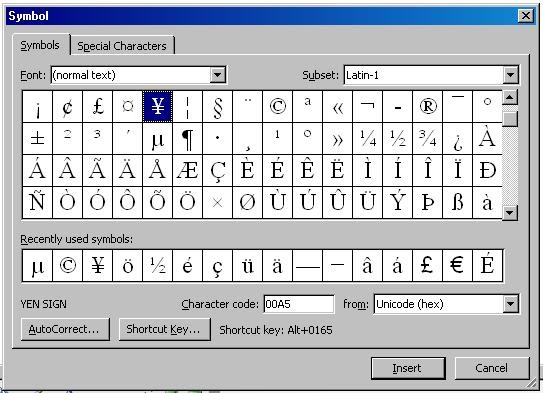The height and width of the screenshot is (393, 543).
Task: Select the cent sign in the grid
Action: [68, 107]
